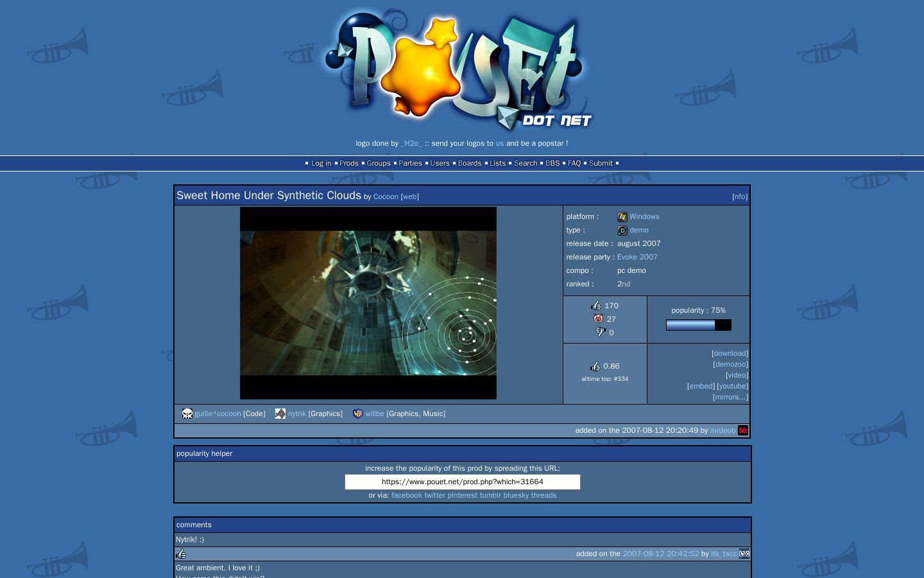Share the prod via tumblr

(490, 495)
